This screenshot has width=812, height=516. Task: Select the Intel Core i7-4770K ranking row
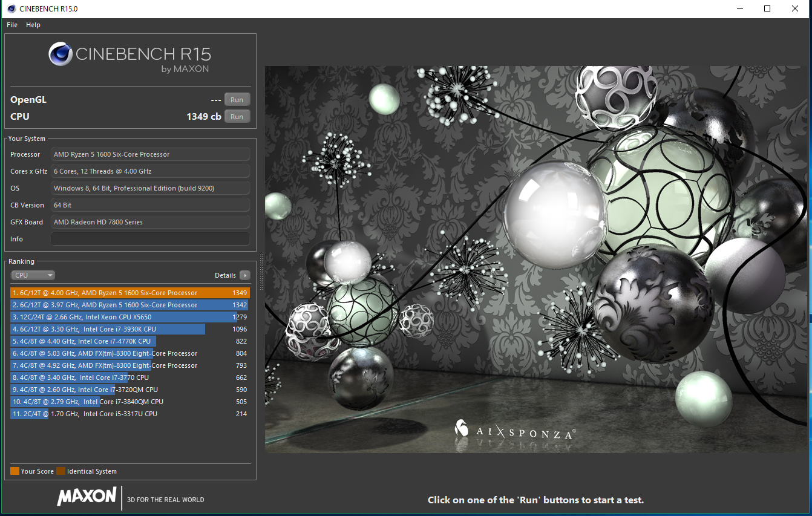130,341
